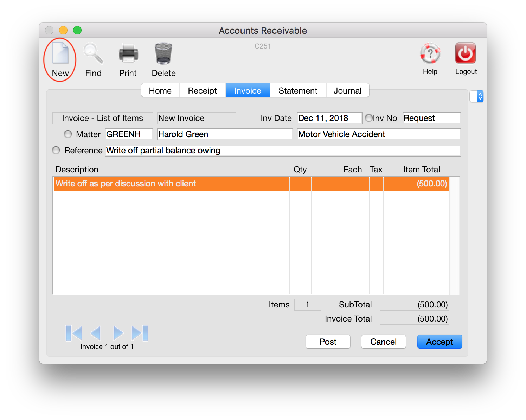Open the Find magnifying glass tool
This screenshot has height=420, width=526.
(x=93, y=54)
